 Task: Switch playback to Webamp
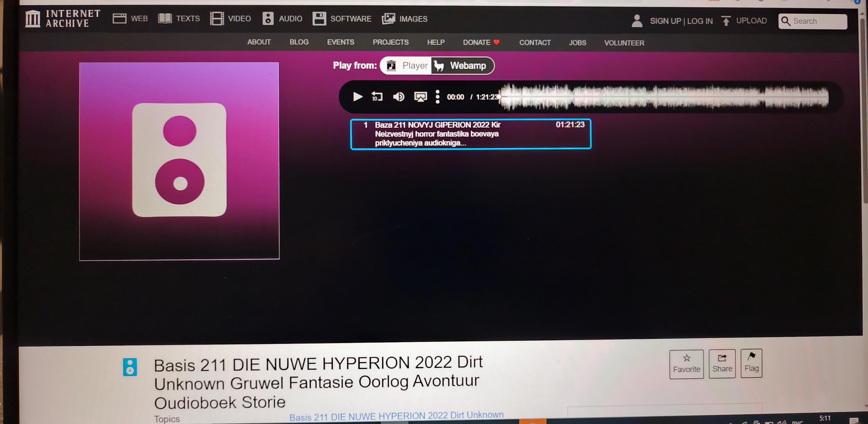coord(463,66)
